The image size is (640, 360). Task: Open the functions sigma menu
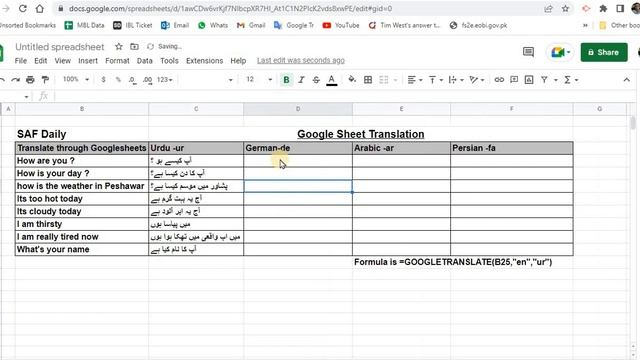tap(570, 80)
